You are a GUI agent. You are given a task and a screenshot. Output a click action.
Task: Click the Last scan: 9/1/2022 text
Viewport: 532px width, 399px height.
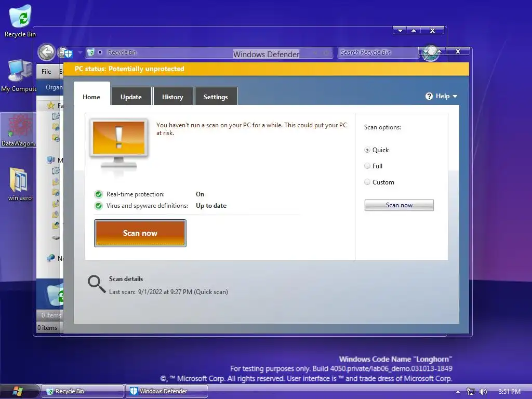pyautogui.click(x=168, y=292)
